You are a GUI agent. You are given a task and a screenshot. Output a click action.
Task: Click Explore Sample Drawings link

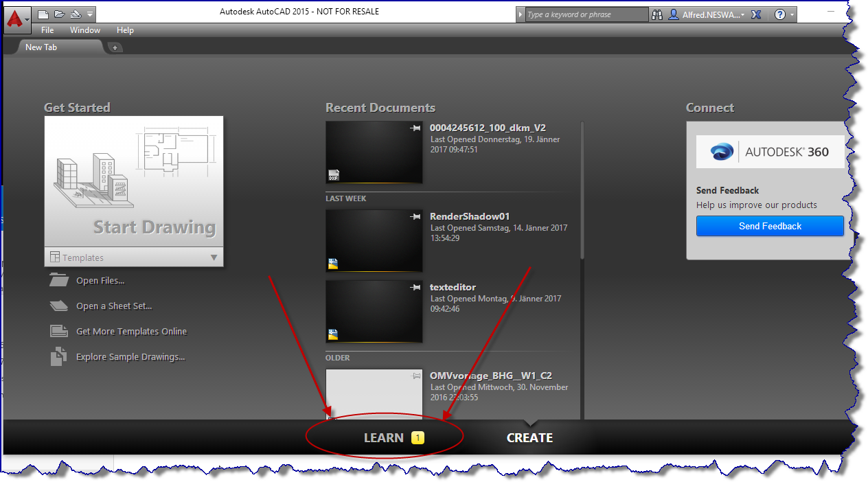tap(130, 357)
